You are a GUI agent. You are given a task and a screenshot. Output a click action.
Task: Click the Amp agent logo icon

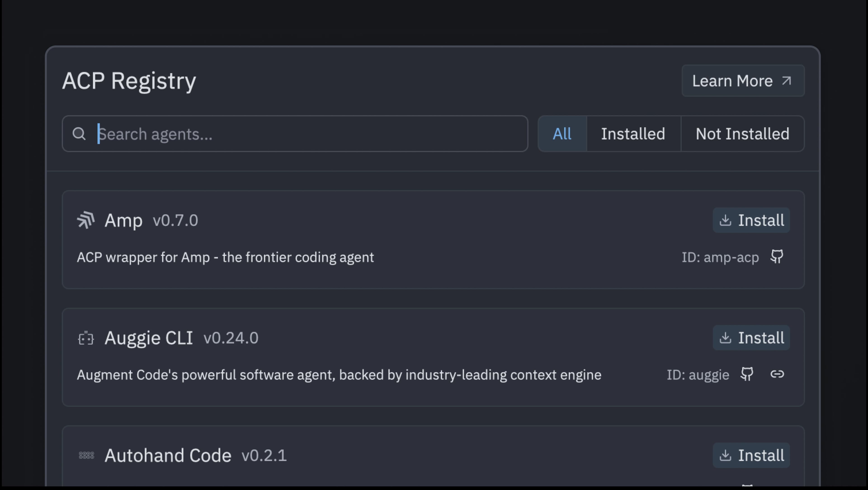pyautogui.click(x=86, y=220)
